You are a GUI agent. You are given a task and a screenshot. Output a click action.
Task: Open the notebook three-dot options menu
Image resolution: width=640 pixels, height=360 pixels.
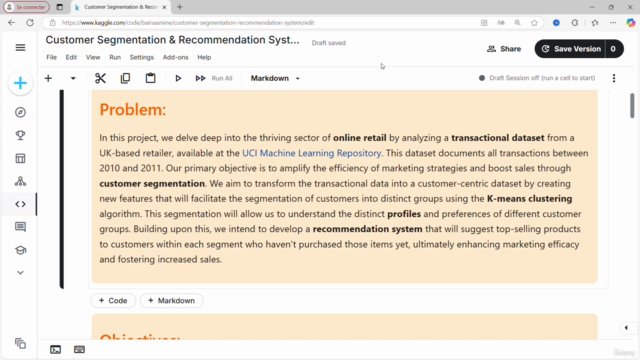[614, 78]
